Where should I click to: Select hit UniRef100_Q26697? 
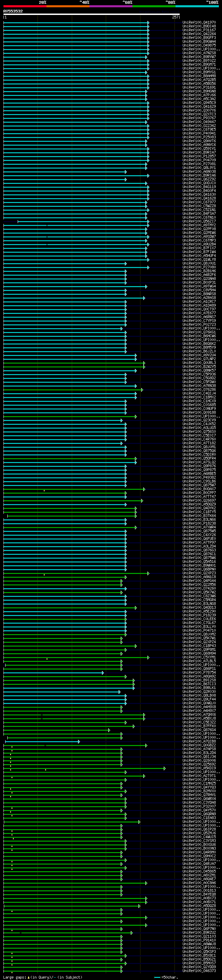(x=199, y=500)
